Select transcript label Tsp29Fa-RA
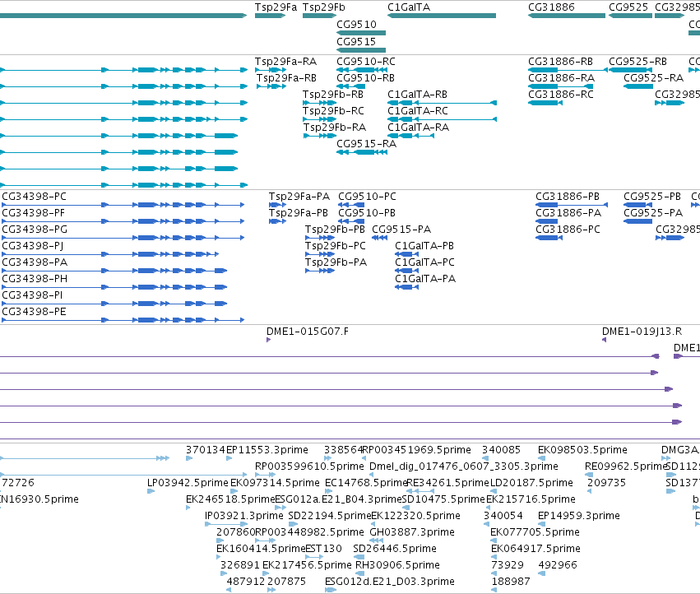Image resolution: width=700 pixels, height=594 pixels. coord(285,61)
